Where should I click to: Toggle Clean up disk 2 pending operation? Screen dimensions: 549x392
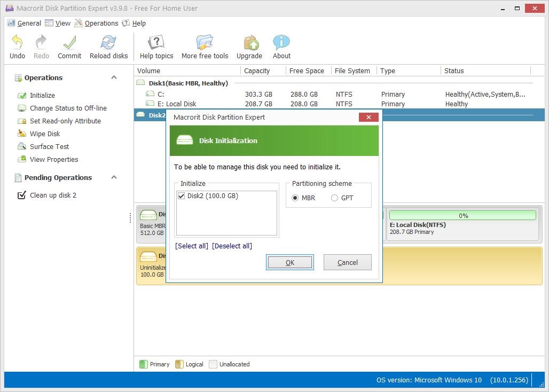tap(22, 195)
